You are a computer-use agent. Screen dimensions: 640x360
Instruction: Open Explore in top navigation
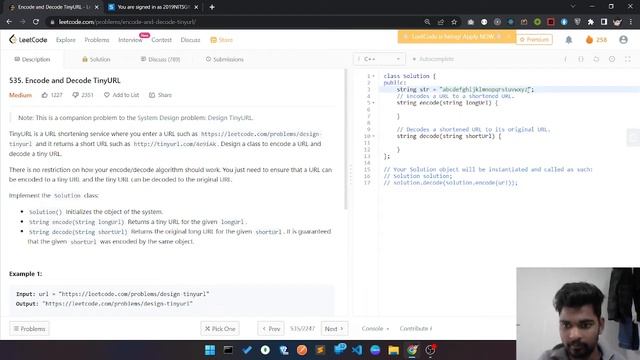point(66,40)
